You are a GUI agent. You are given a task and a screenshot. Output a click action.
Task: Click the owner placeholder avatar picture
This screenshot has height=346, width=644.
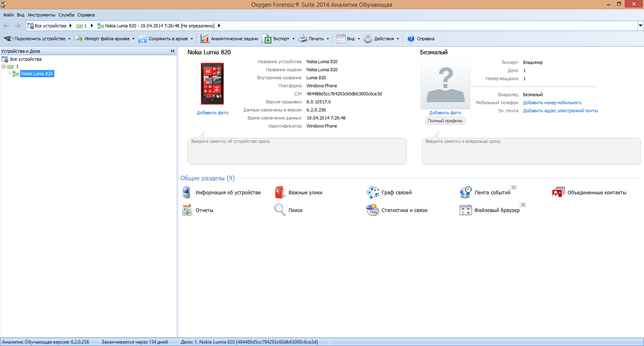446,84
